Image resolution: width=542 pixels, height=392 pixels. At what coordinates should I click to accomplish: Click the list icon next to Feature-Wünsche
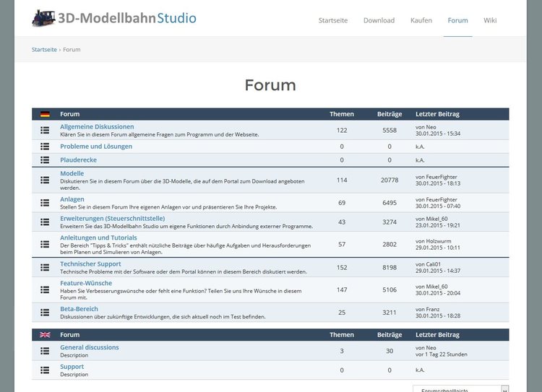[45, 289]
